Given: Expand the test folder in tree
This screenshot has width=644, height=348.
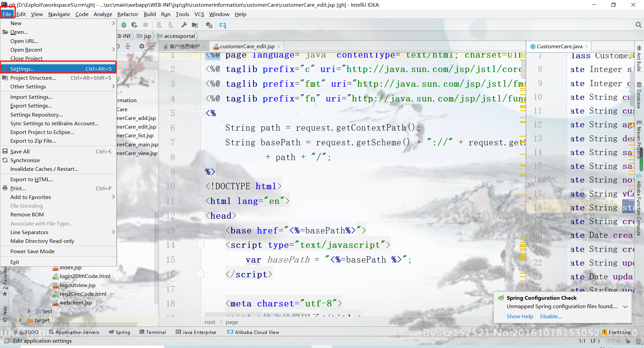Looking at the screenshot, I should tap(29, 311).
